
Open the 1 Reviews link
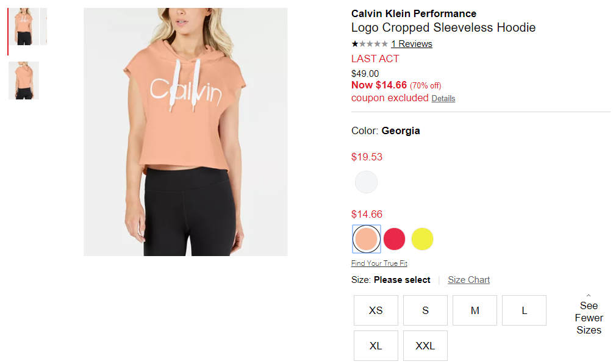412,44
